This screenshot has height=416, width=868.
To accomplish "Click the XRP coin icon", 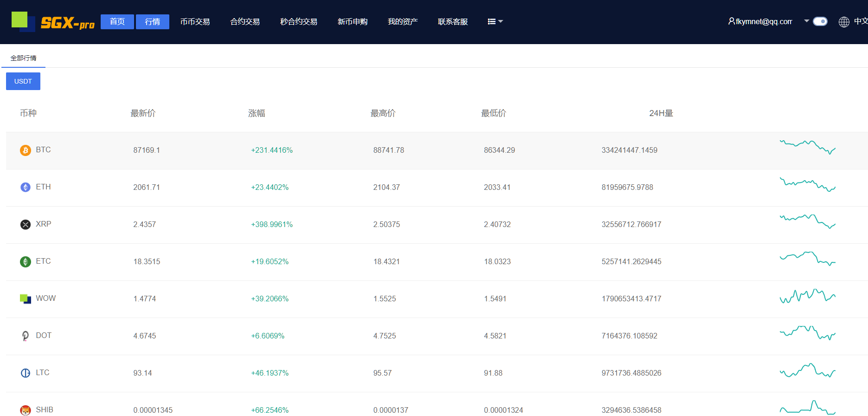I will click(x=26, y=224).
